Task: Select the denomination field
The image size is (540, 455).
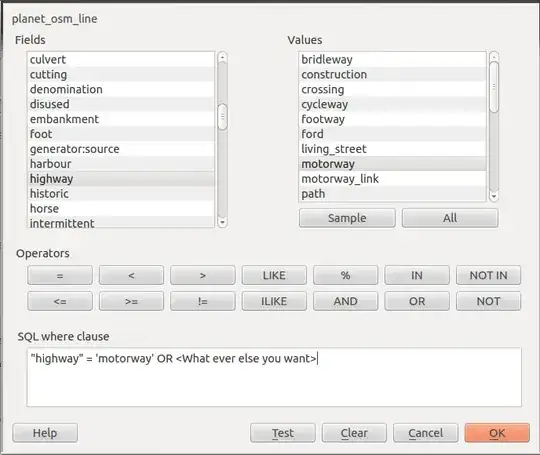Action: click(121, 89)
